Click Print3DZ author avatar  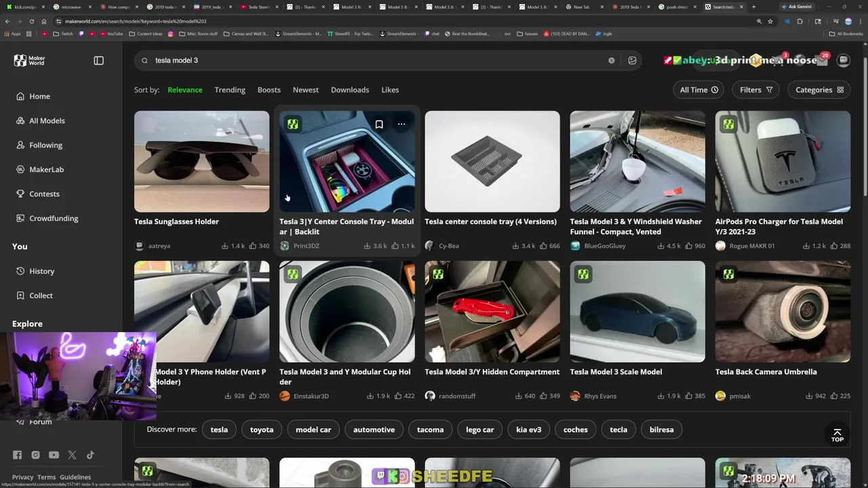point(285,246)
